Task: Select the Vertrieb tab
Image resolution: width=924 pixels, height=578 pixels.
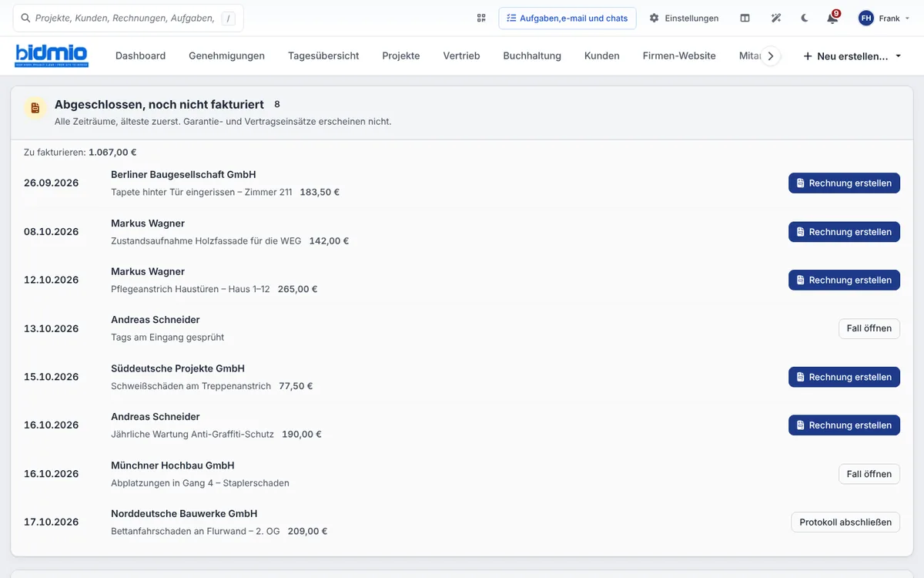Action: coord(461,55)
